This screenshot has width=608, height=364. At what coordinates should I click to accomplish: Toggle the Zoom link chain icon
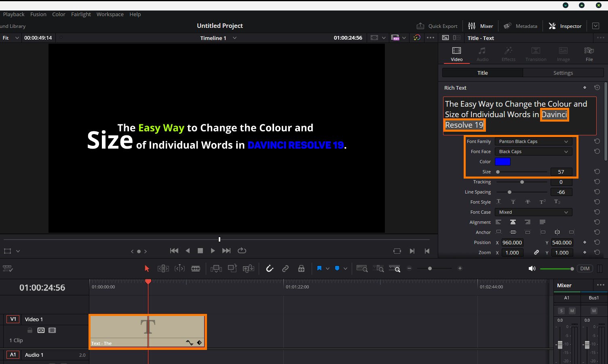click(x=536, y=252)
